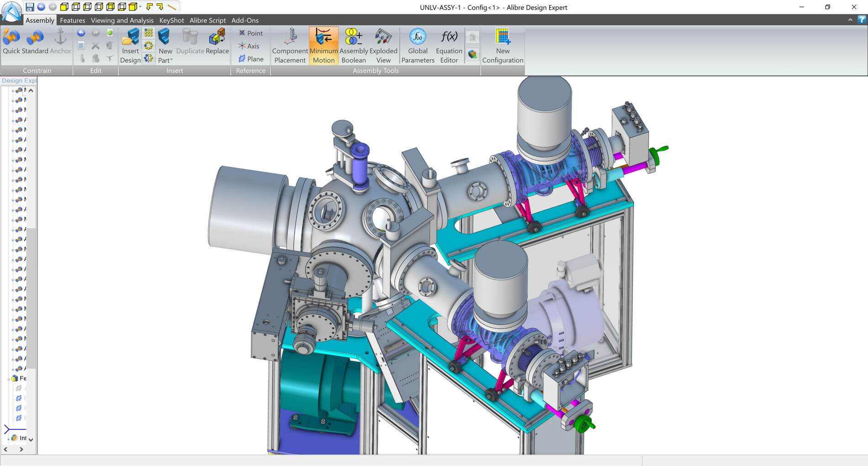Switch to the Features ribbon tab
Screen dimensions: 868x466
tap(73, 20)
